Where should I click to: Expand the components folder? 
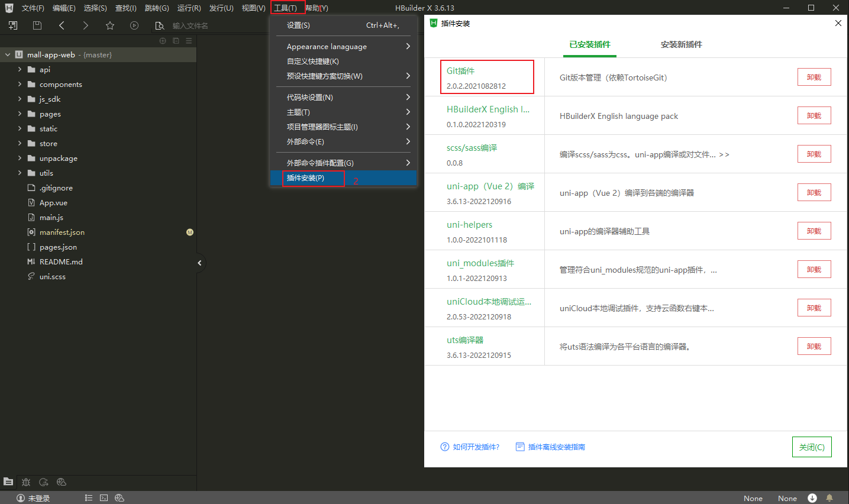(20, 84)
